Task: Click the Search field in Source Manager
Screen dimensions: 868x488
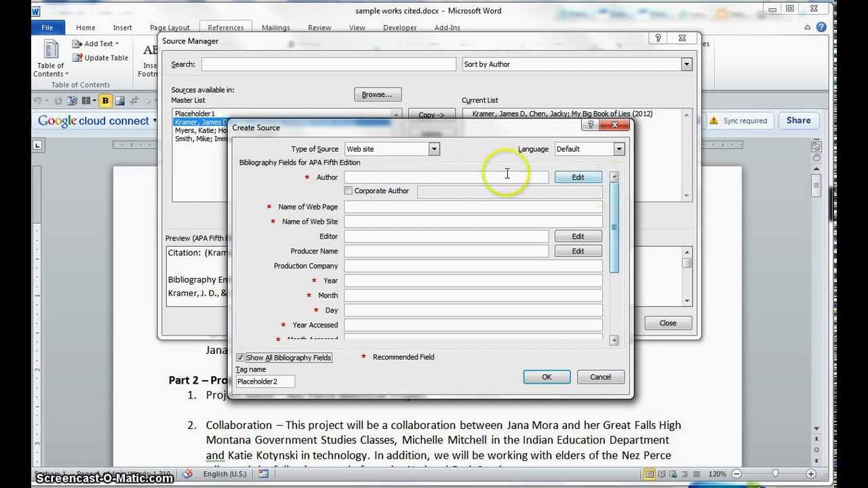Action: [329, 64]
